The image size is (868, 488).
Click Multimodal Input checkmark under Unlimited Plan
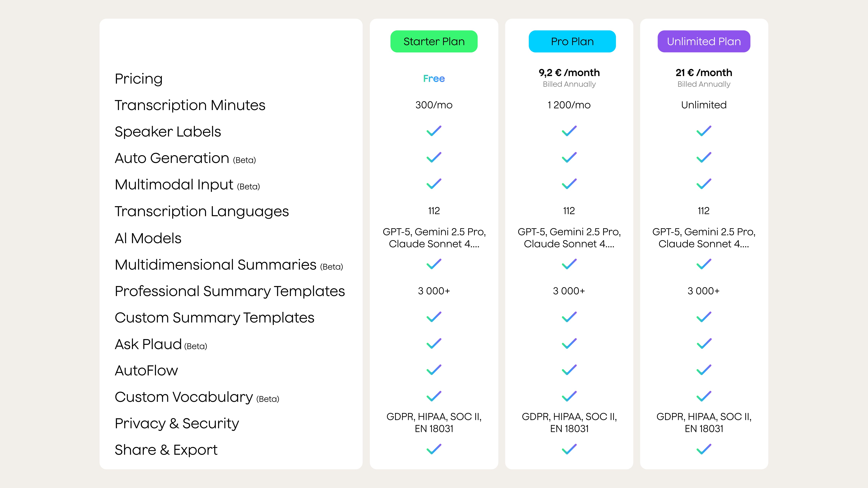click(x=704, y=184)
